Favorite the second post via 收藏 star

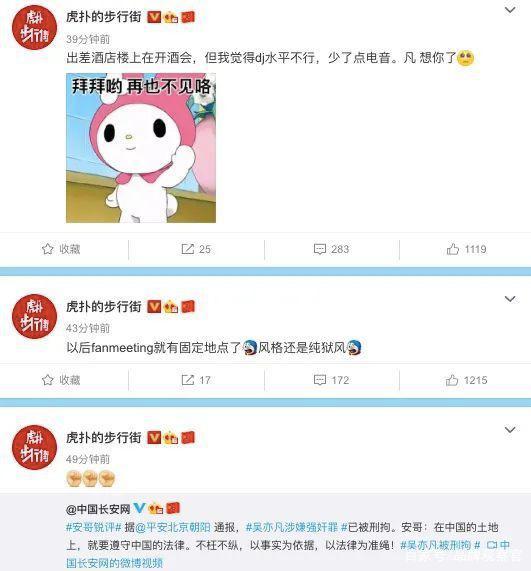(x=61, y=380)
